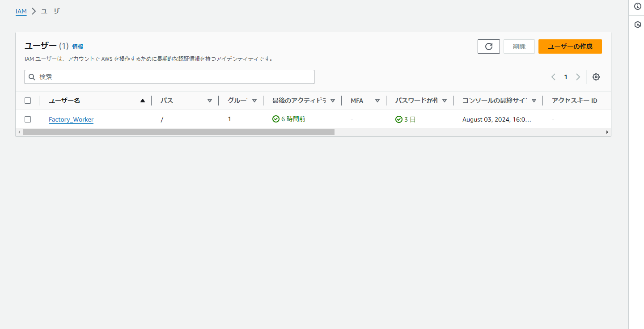
Task: Click the 6 時間前 activity cell
Action: pyautogui.click(x=289, y=119)
